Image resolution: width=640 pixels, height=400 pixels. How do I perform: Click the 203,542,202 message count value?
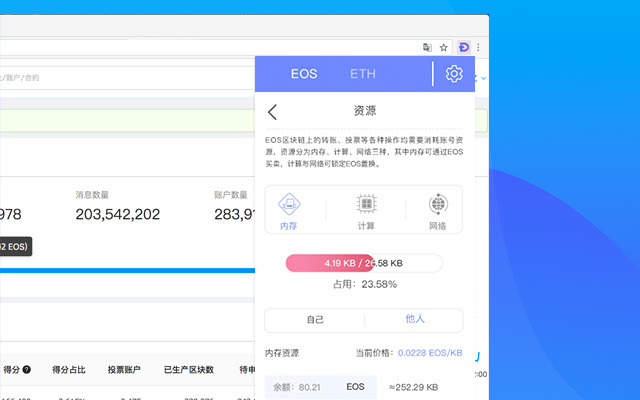tap(118, 214)
